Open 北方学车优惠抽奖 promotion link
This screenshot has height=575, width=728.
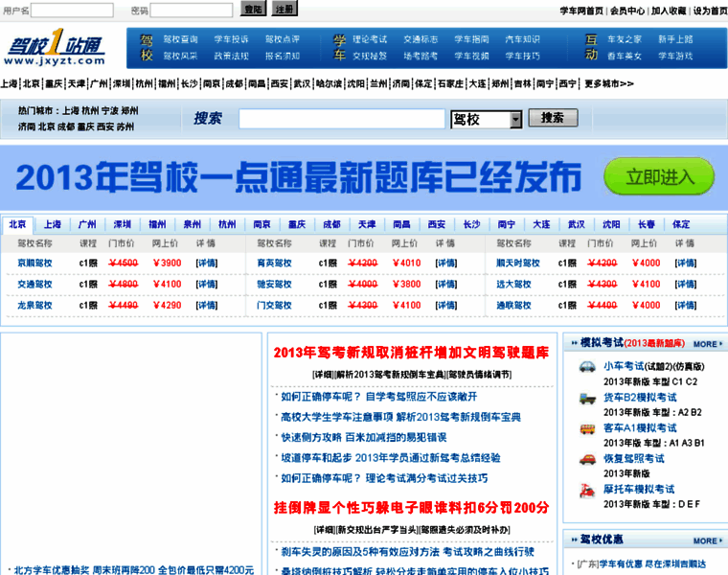coord(134,570)
